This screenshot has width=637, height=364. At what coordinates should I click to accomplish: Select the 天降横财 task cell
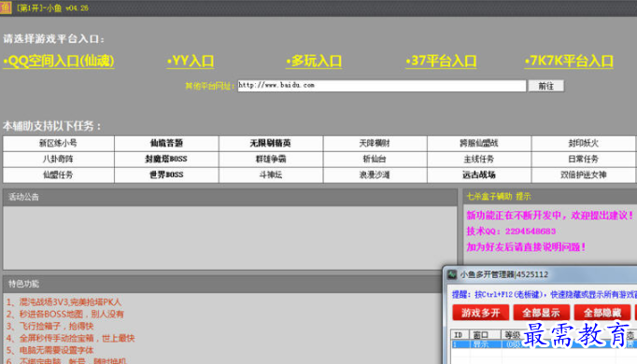pos(375,143)
